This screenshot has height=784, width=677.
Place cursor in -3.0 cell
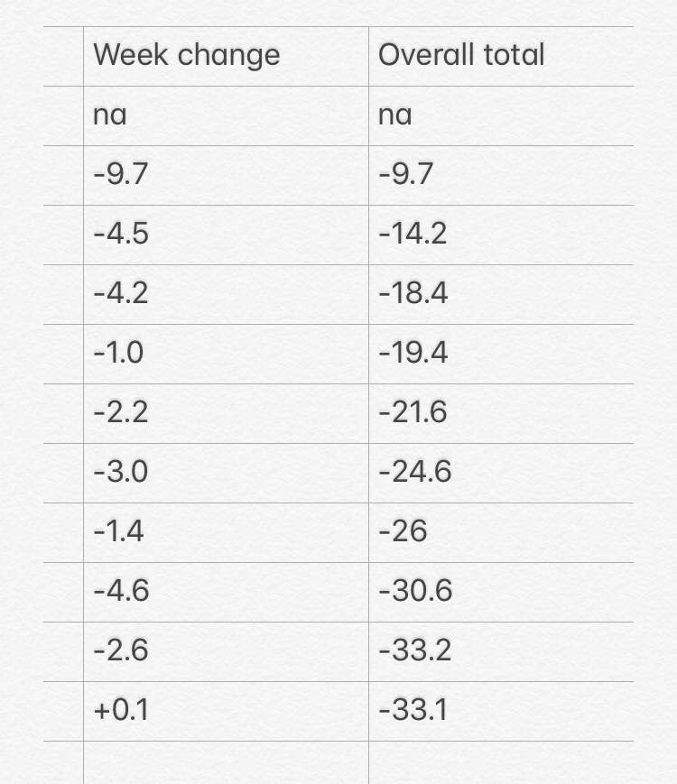tap(227, 473)
